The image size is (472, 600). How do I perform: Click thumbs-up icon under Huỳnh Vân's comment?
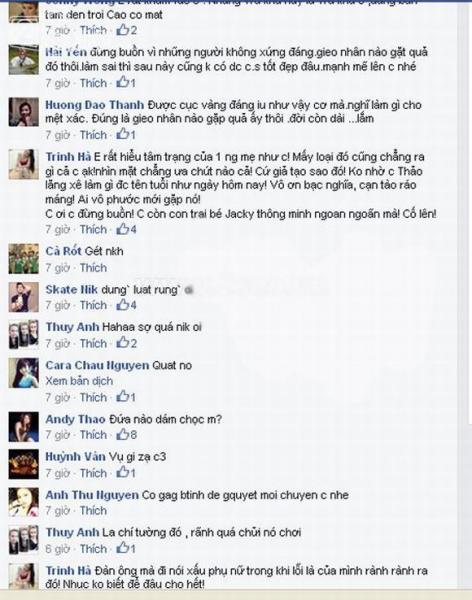tap(122, 472)
